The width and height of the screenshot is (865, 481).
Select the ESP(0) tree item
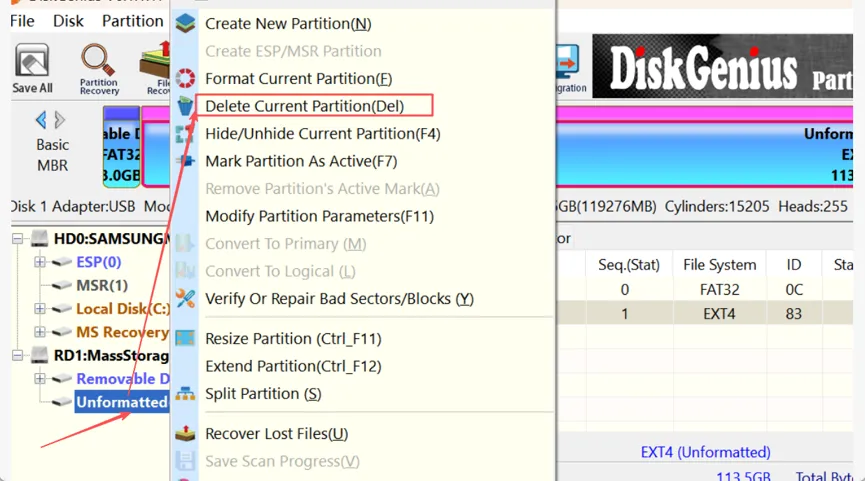99,261
